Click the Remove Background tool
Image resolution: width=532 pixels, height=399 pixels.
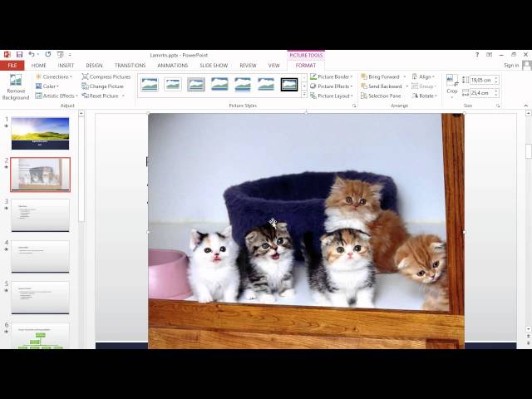pyautogui.click(x=15, y=86)
